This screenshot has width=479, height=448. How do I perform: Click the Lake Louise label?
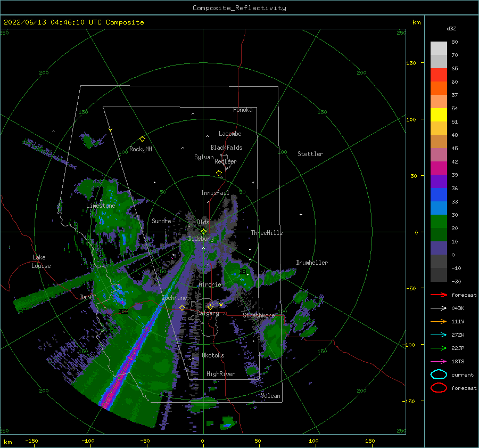click(x=41, y=262)
